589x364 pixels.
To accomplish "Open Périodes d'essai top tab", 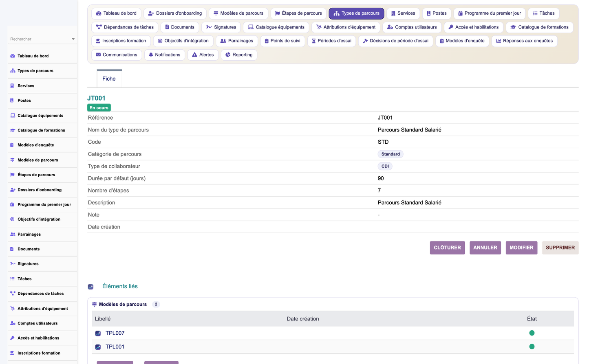I will point(332,41).
